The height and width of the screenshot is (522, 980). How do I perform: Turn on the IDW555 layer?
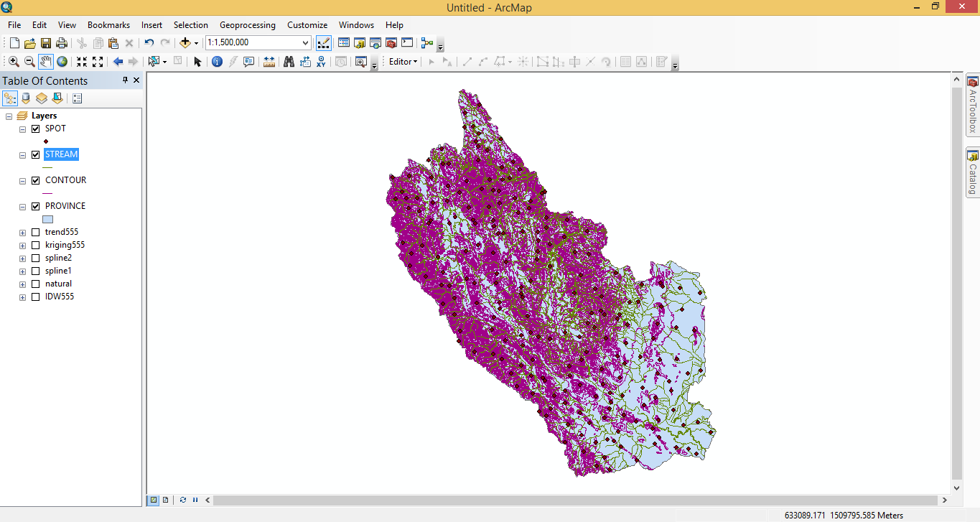(x=35, y=297)
